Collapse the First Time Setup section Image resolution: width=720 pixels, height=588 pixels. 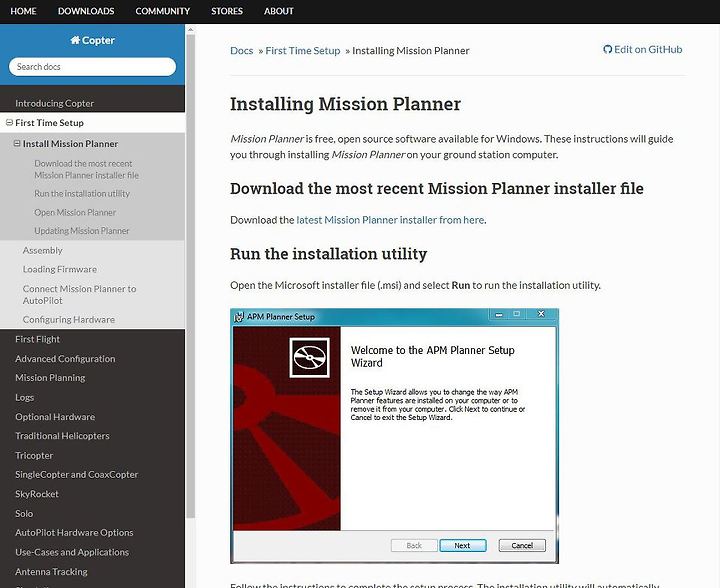pos(9,123)
